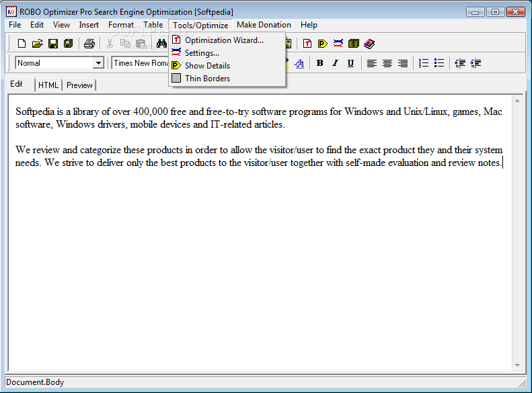Viewport: 532px width, 393px height.
Task: Open the Edit menu
Action: (x=37, y=25)
